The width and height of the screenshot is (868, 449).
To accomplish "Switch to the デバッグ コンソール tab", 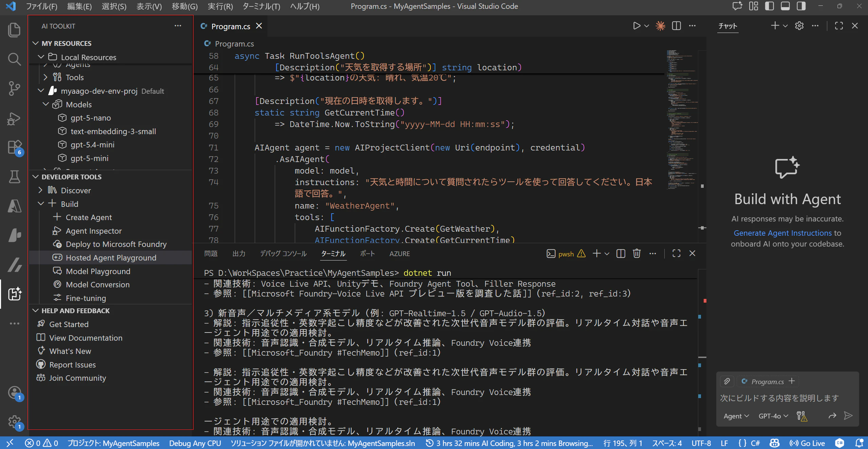I will (x=283, y=254).
